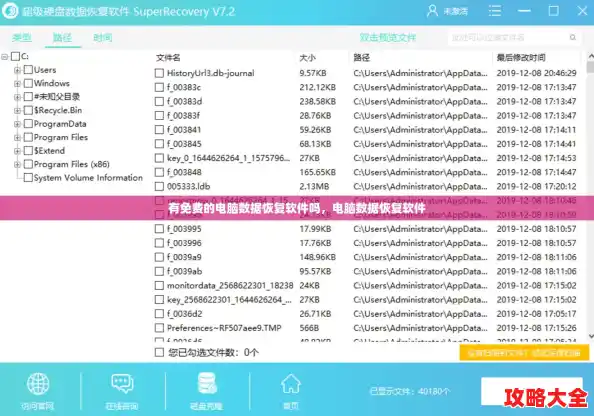Select the Program Files (x86) tree label
The width and height of the screenshot is (594, 416).
pos(72,164)
